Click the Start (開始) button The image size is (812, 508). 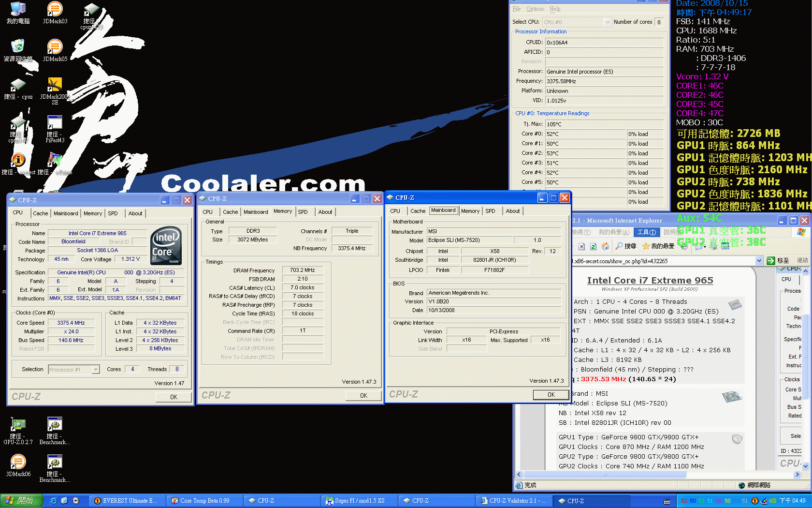click(22, 501)
